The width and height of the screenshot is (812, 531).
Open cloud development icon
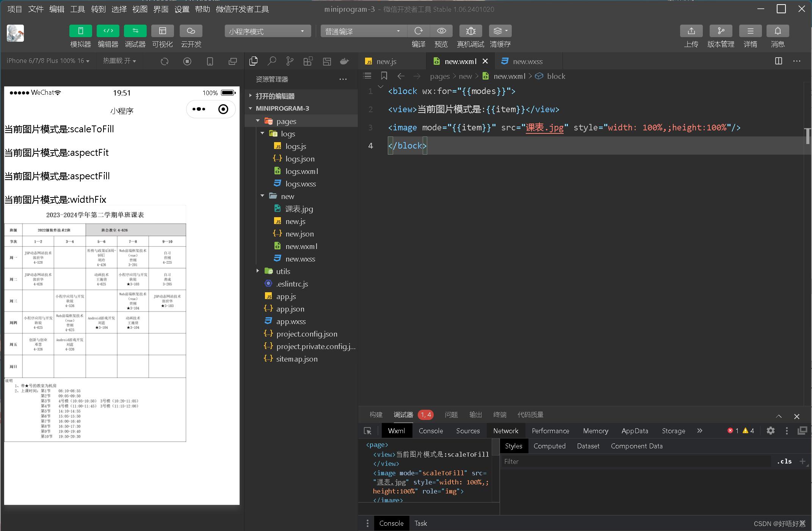191,31
